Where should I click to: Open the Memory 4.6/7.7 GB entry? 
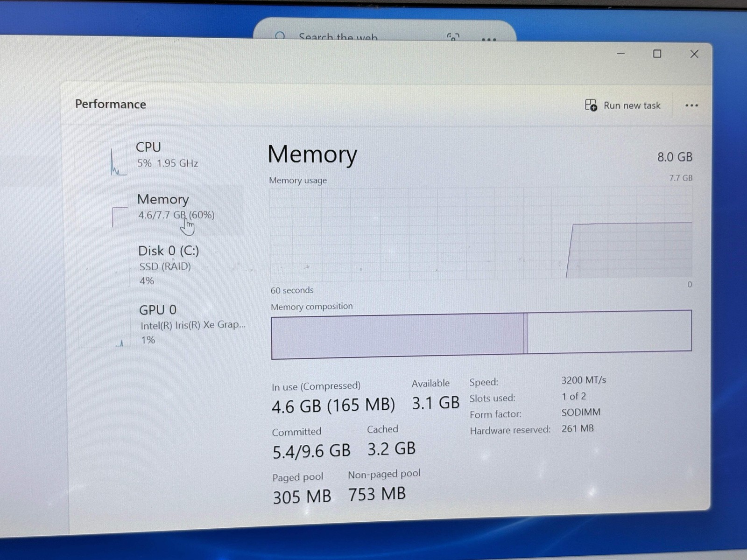pos(176,207)
